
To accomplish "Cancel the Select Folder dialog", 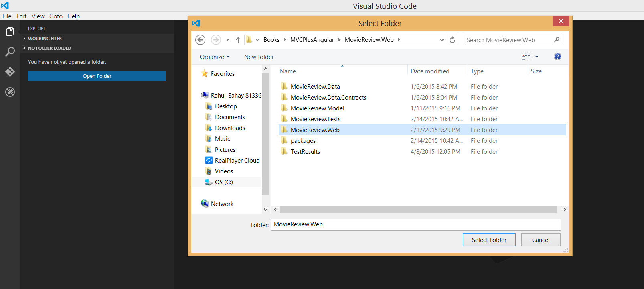I will click(x=541, y=240).
